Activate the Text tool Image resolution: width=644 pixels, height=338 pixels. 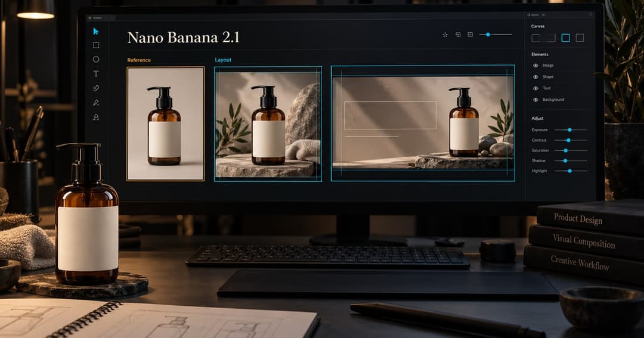96,73
